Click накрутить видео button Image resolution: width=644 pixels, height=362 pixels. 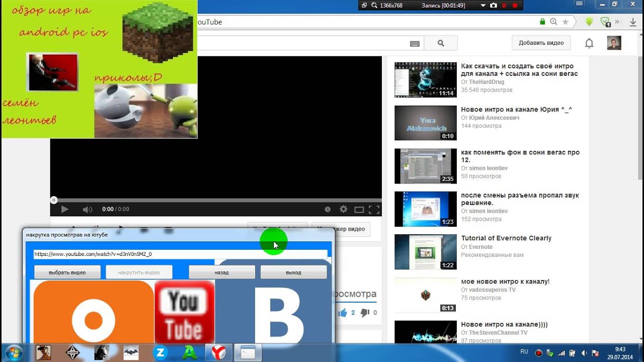pos(139,273)
